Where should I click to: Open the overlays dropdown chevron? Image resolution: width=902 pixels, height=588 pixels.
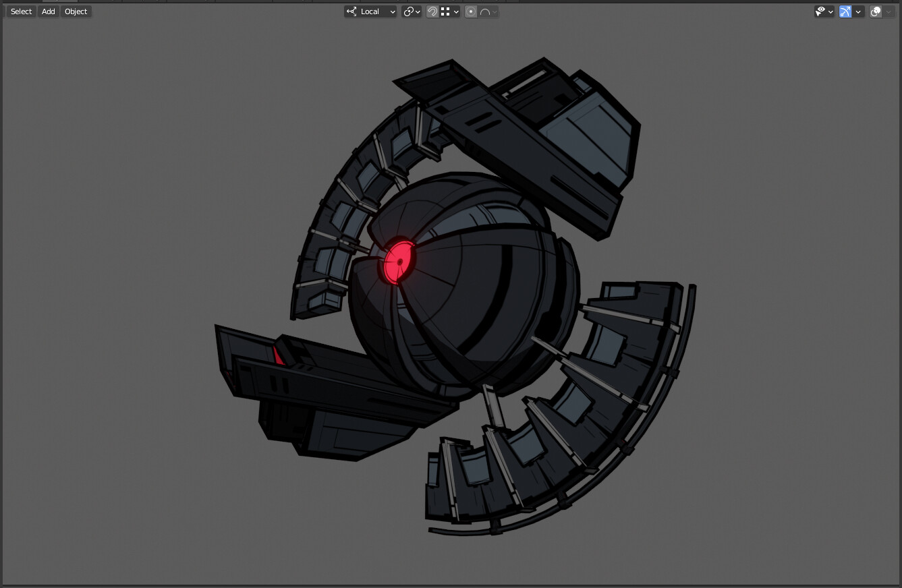point(888,11)
